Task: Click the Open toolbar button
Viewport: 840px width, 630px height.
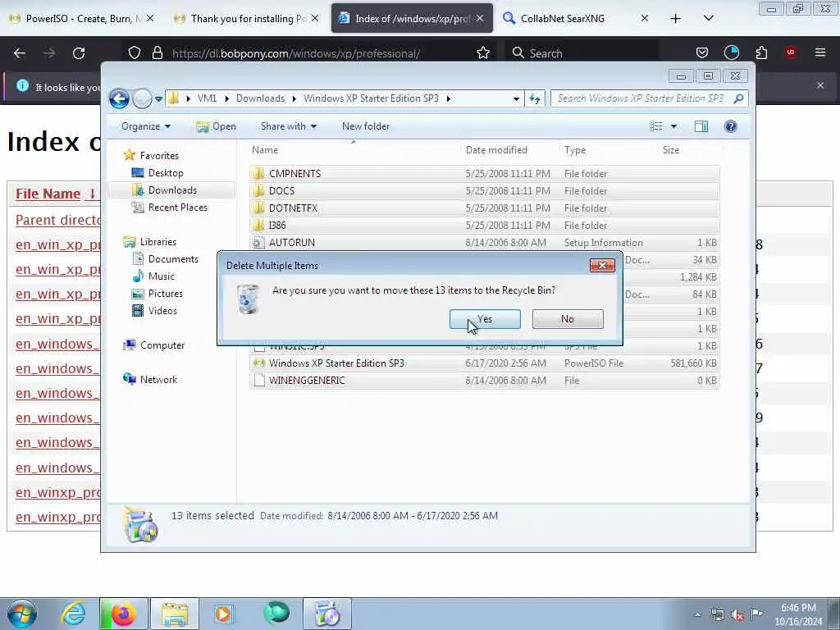Action: (217, 126)
